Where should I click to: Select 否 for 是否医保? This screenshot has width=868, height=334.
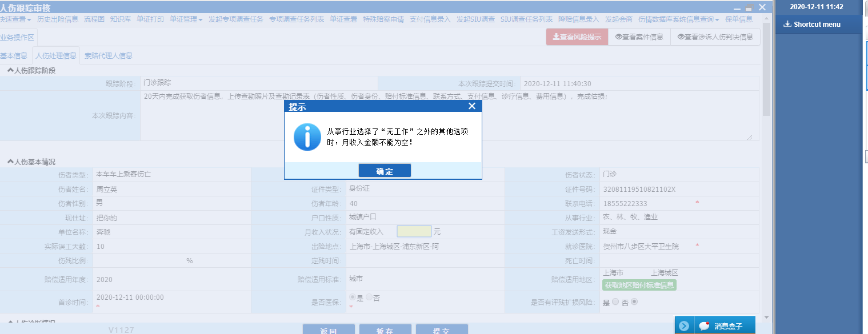point(369,298)
